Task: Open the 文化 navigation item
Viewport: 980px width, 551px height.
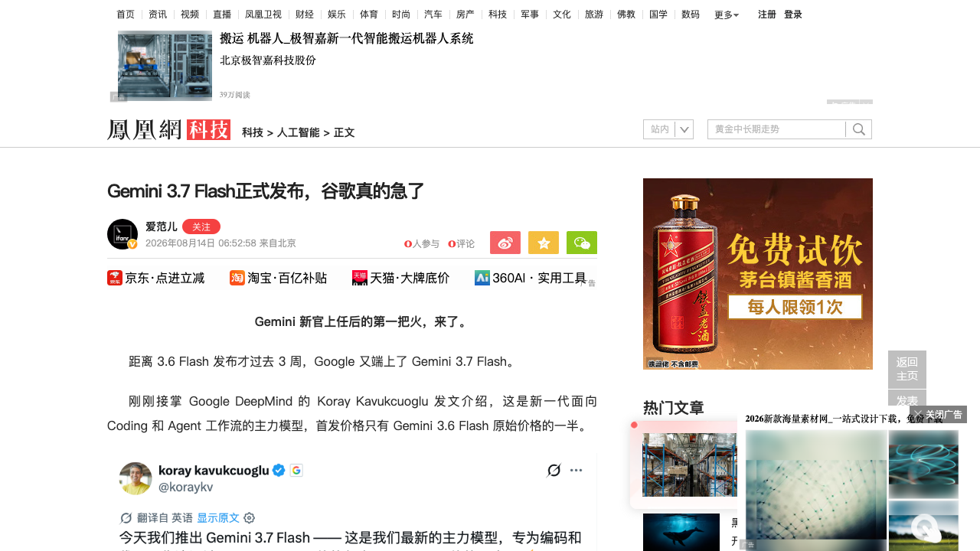Action: pos(562,14)
